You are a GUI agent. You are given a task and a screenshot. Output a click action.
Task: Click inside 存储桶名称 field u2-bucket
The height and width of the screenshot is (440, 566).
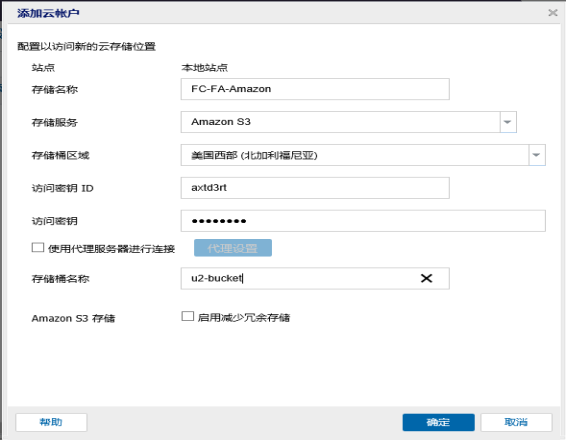(x=315, y=278)
